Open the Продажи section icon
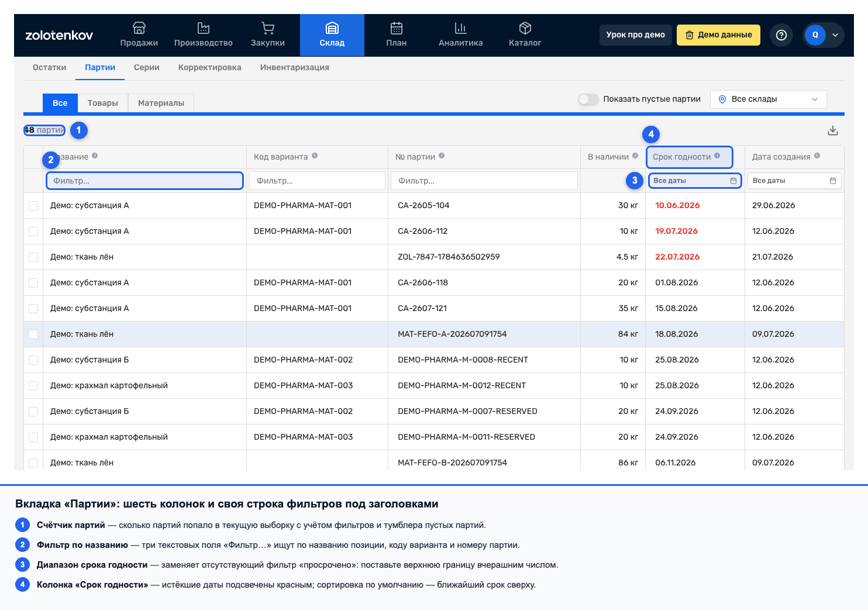The height and width of the screenshot is (611, 868). point(139,28)
